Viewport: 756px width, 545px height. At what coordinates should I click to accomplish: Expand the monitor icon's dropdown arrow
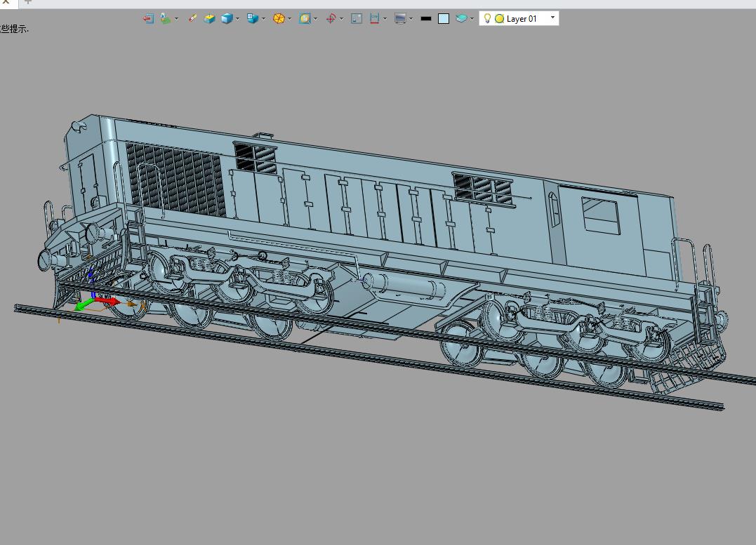pyautogui.click(x=411, y=19)
